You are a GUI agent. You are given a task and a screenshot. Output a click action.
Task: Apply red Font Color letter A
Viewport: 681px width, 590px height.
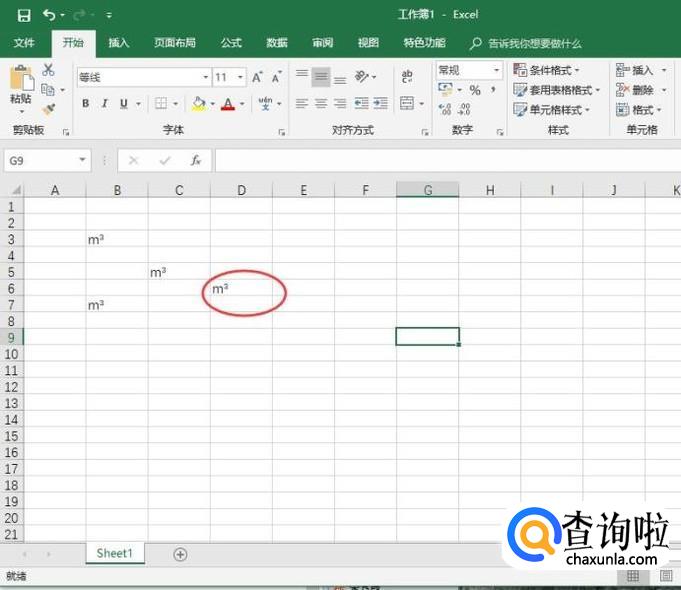point(228,103)
